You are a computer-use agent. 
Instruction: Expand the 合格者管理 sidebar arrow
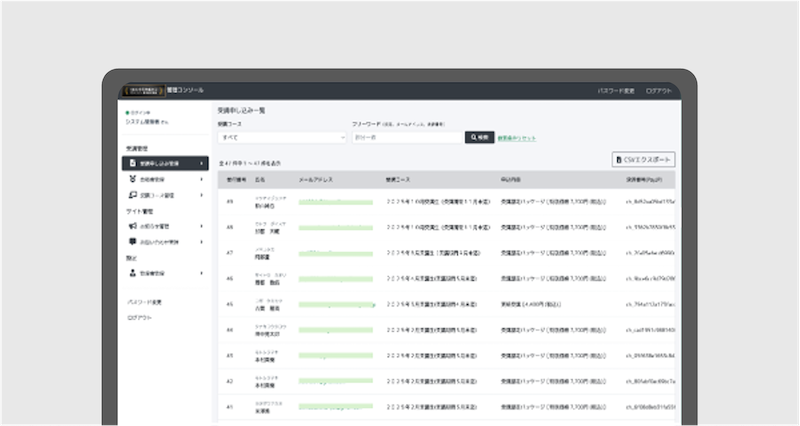coord(202,179)
